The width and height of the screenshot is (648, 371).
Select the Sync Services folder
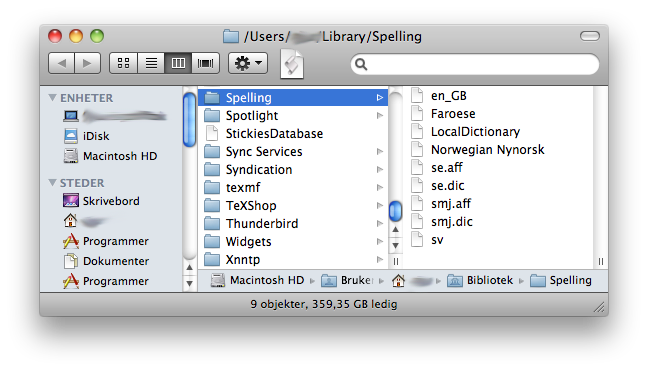coord(293,152)
